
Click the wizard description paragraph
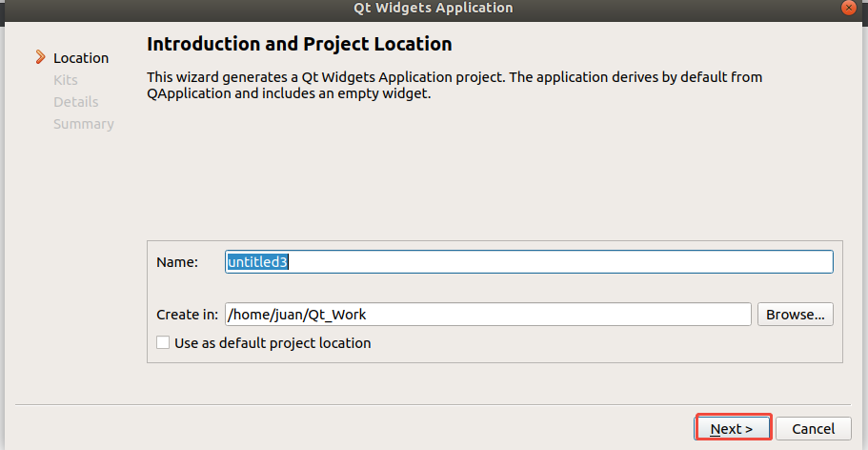point(454,86)
